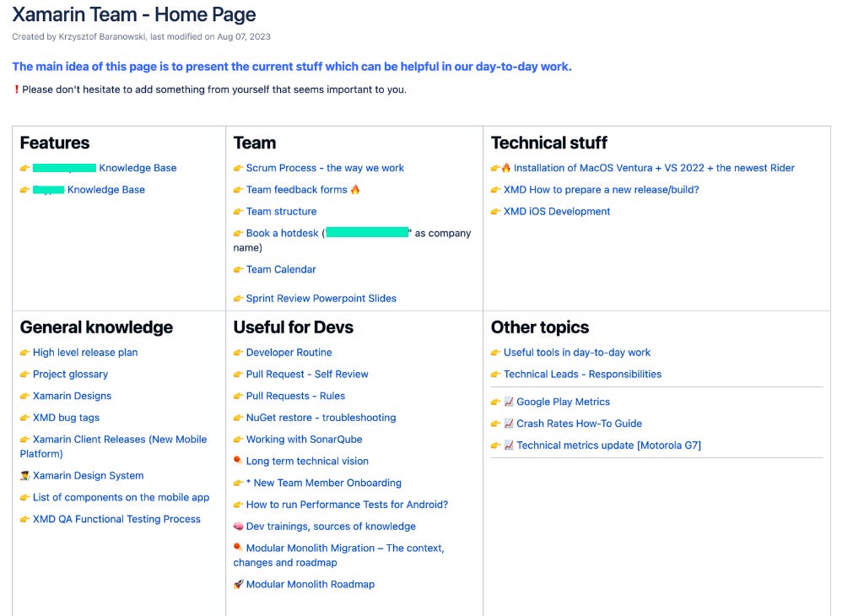
Task: Open the Book a hotdesk link
Action: point(282,233)
